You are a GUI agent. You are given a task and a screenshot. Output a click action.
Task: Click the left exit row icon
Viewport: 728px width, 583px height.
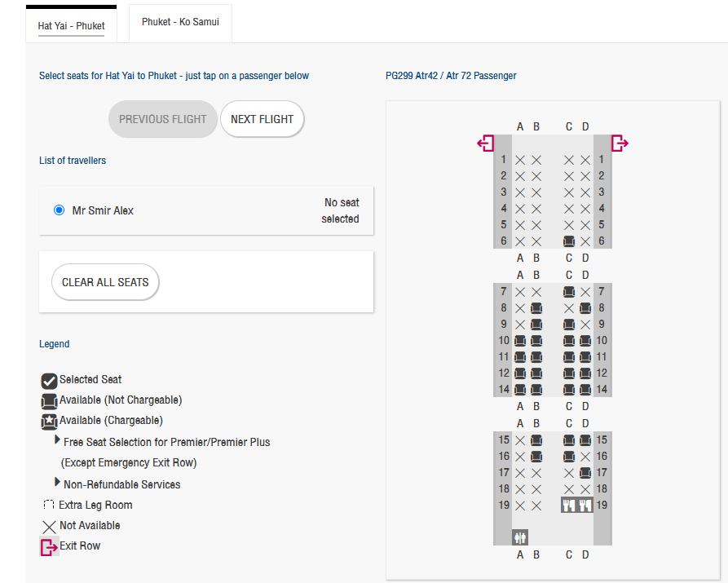(486, 144)
